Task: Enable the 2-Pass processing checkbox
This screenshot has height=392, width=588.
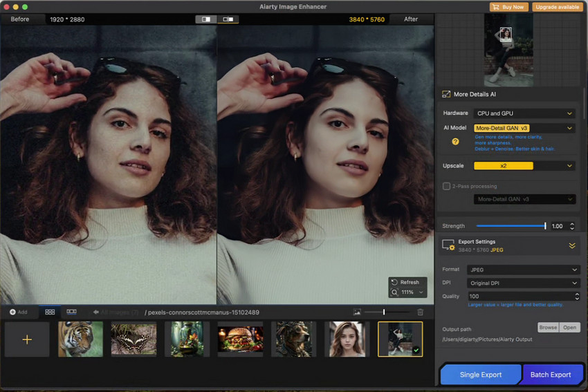Action: coord(446,186)
